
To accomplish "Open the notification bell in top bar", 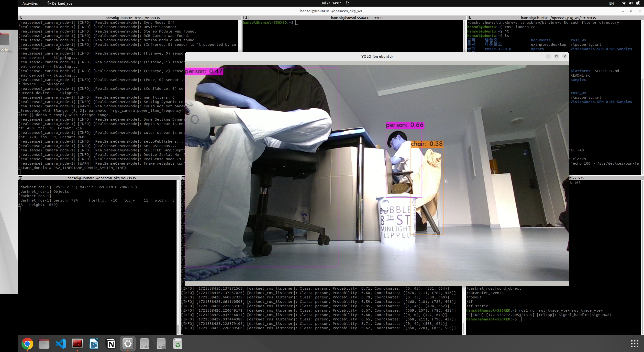I will [x=347, y=3].
